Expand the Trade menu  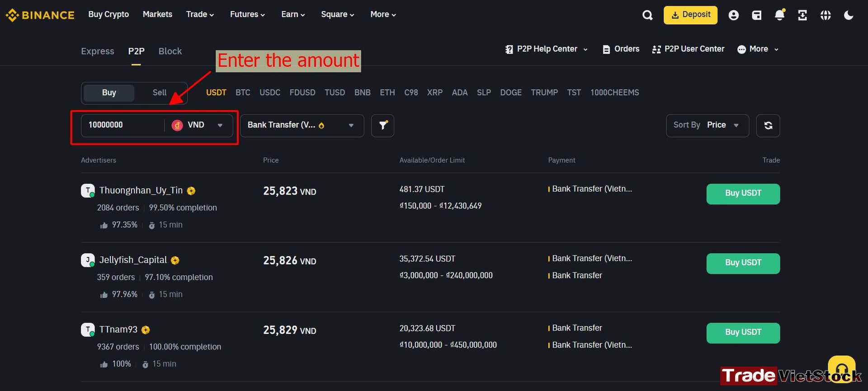pos(200,14)
